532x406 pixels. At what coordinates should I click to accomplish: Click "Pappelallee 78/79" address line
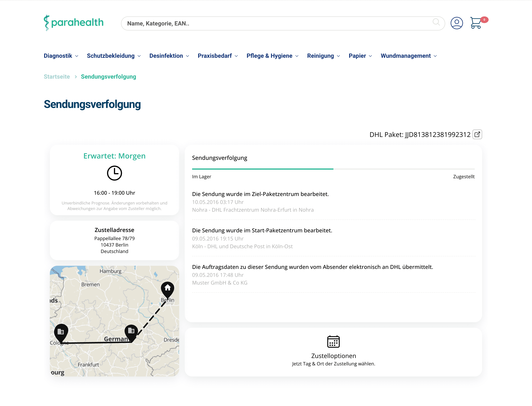[x=114, y=238]
